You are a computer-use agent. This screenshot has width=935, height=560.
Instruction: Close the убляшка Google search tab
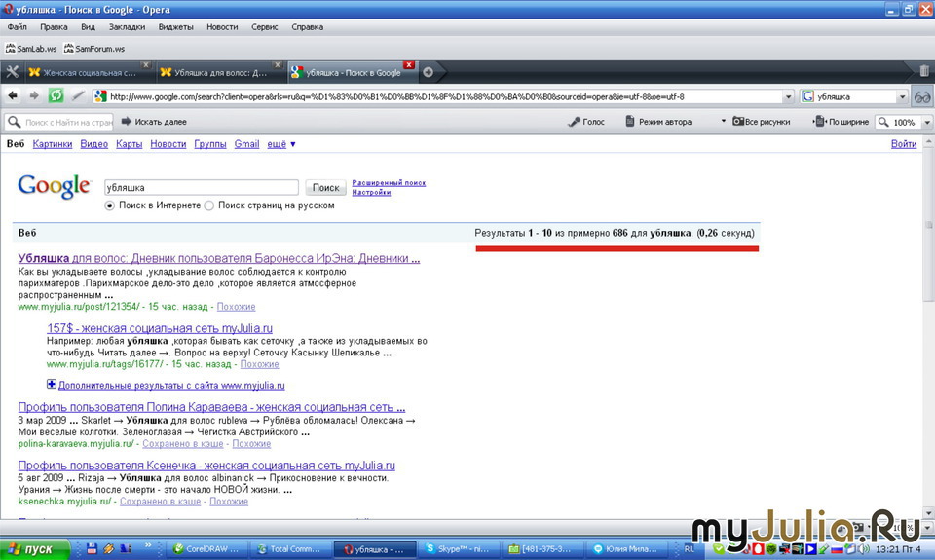[x=408, y=64]
